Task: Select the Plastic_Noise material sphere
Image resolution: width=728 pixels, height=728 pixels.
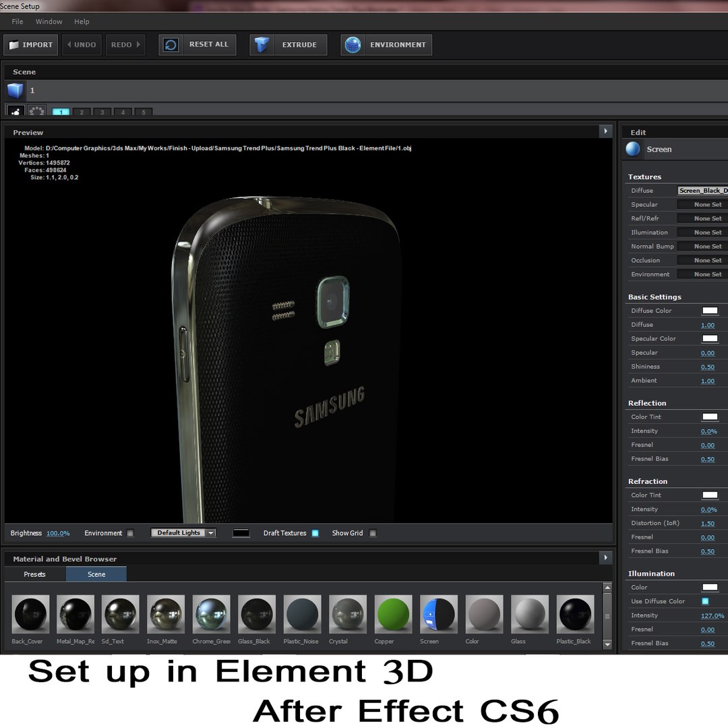Action: 302,614
